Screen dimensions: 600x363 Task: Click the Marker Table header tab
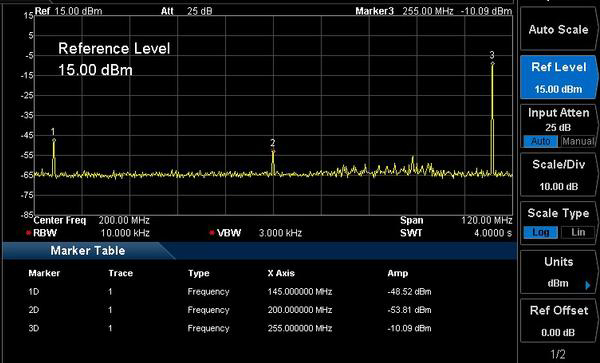tap(88, 251)
